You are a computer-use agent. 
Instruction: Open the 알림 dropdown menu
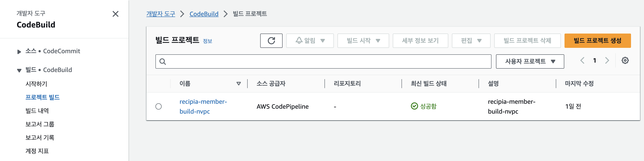click(x=310, y=40)
